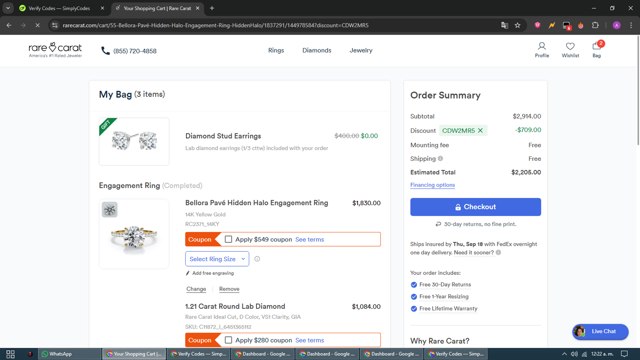Click Add free engraving link
This screenshot has width=640, height=360.
pos(213,273)
